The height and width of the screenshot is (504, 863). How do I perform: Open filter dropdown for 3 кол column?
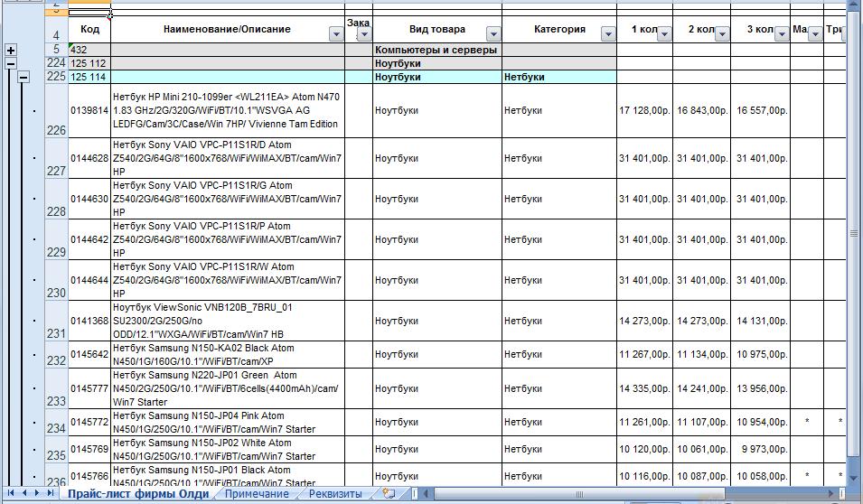pos(782,34)
